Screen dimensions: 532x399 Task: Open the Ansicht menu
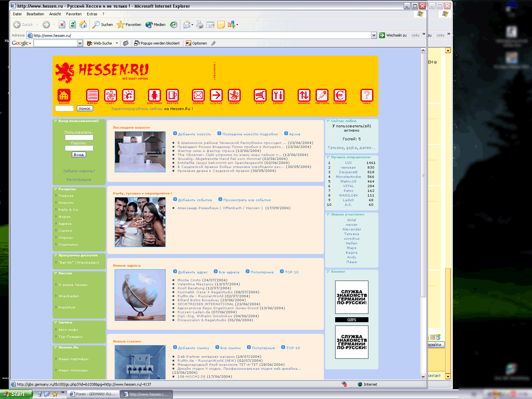click(55, 14)
